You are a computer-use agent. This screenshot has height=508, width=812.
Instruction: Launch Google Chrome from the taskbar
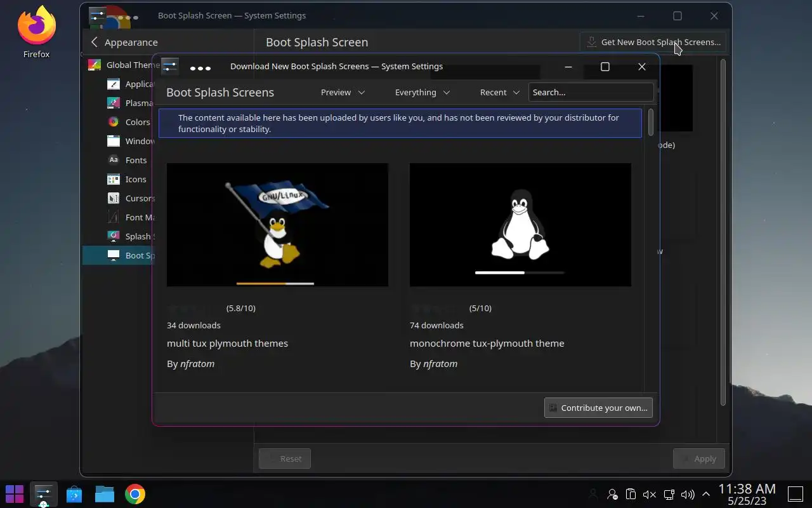[x=135, y=493]
